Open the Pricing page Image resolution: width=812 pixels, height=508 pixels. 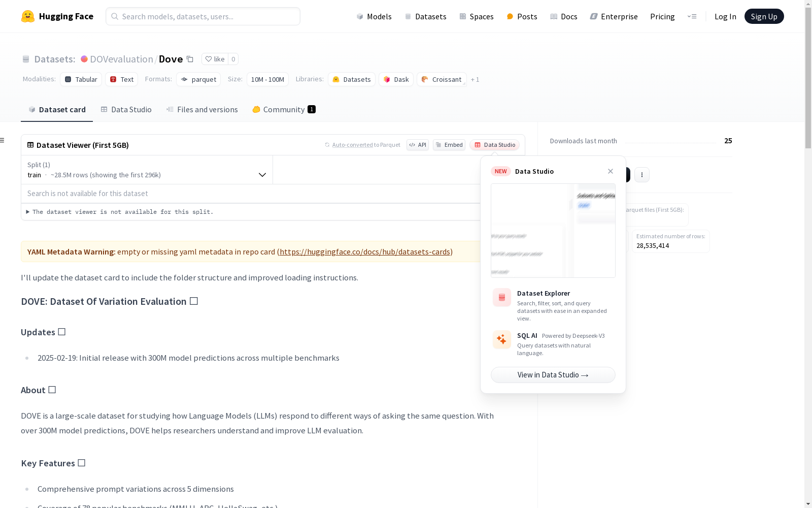(662, 16)
